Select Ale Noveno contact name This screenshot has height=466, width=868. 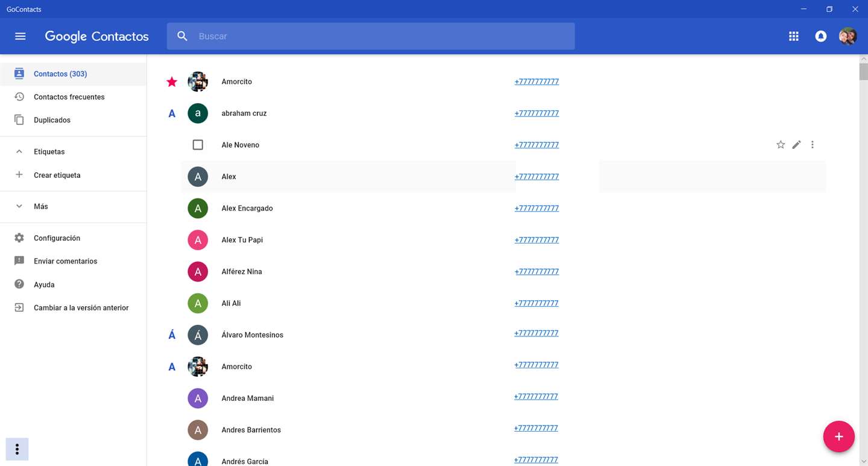241,145
